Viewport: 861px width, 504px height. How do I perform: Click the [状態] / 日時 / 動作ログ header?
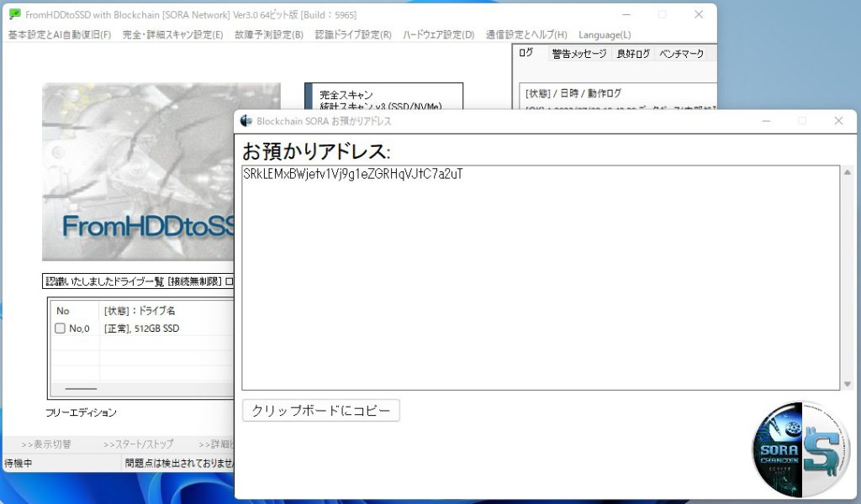tap(573, 93)
